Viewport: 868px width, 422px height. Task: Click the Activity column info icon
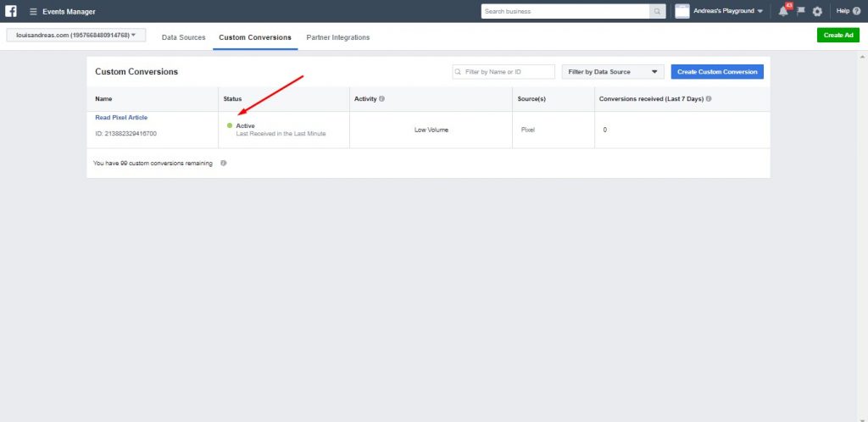(x=382, y=99)
